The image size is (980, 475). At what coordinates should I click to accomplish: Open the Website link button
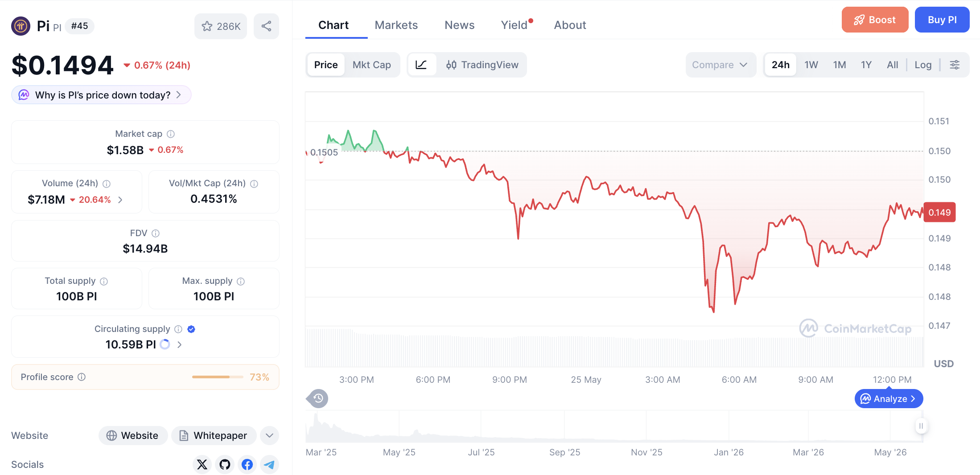133,435
